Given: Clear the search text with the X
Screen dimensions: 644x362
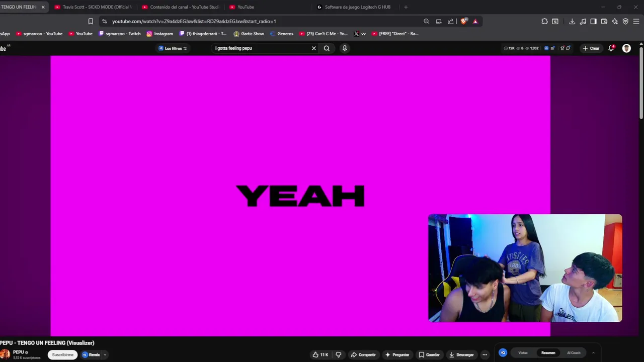Looking at the screenshot, I should (313, 48).
